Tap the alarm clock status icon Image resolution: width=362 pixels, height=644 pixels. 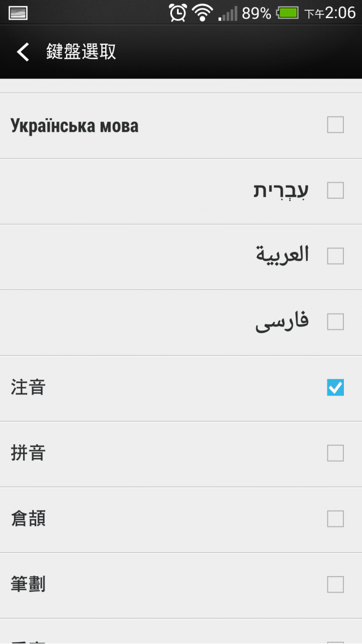point(178,12)
